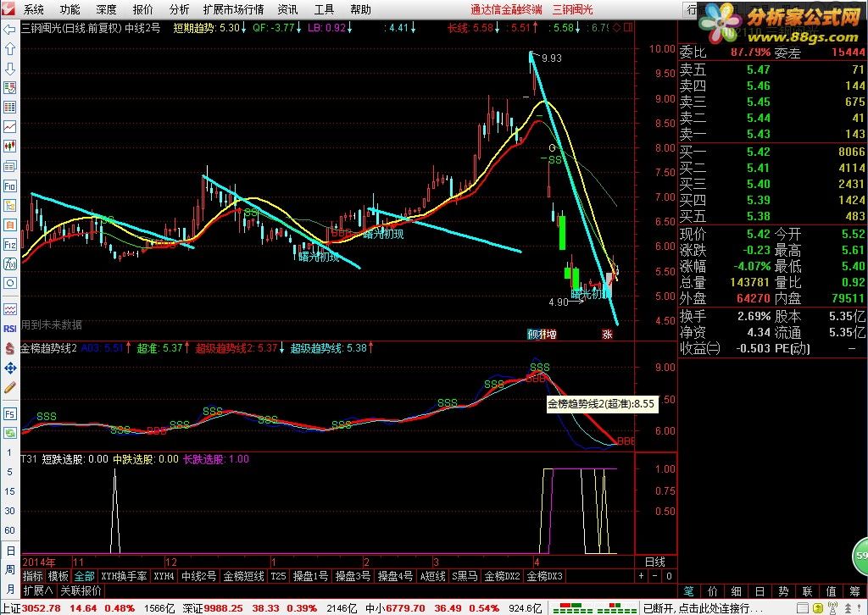Screen dimensions: 868x615
Task: Select the S黑马 indicator tab
Action: tap(465, 576)
